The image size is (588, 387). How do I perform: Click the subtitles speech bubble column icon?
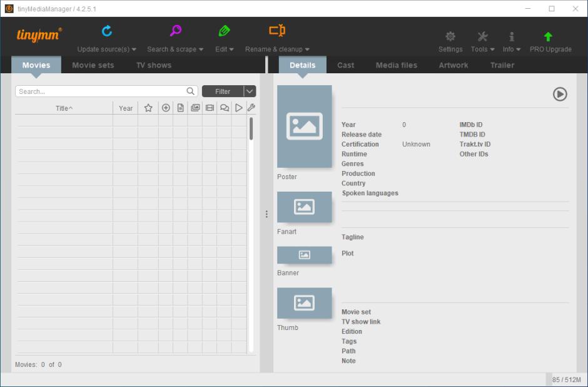click(224, 108)
